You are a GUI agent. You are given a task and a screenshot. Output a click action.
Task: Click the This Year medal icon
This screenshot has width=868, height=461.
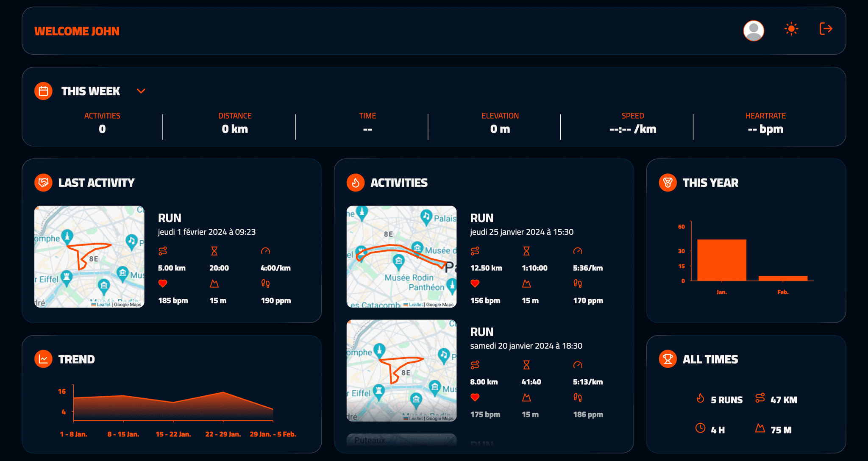pos(668,183)
